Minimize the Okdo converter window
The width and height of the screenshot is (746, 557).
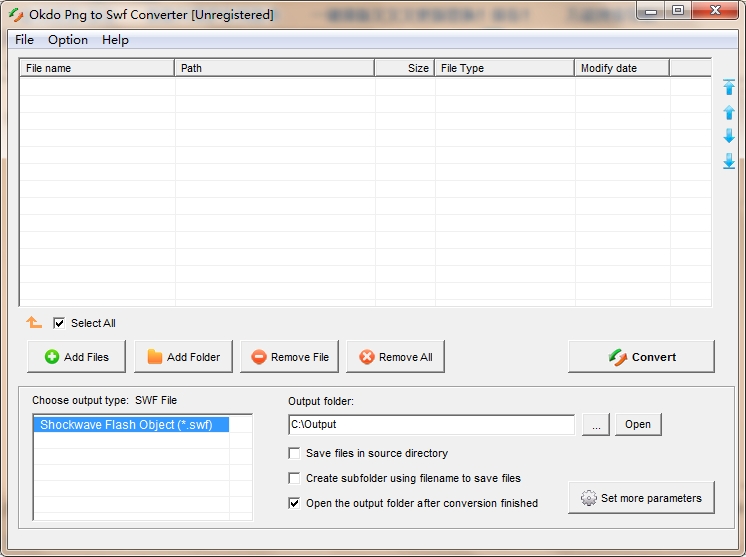pyautogui.click(x=651, y=11)
